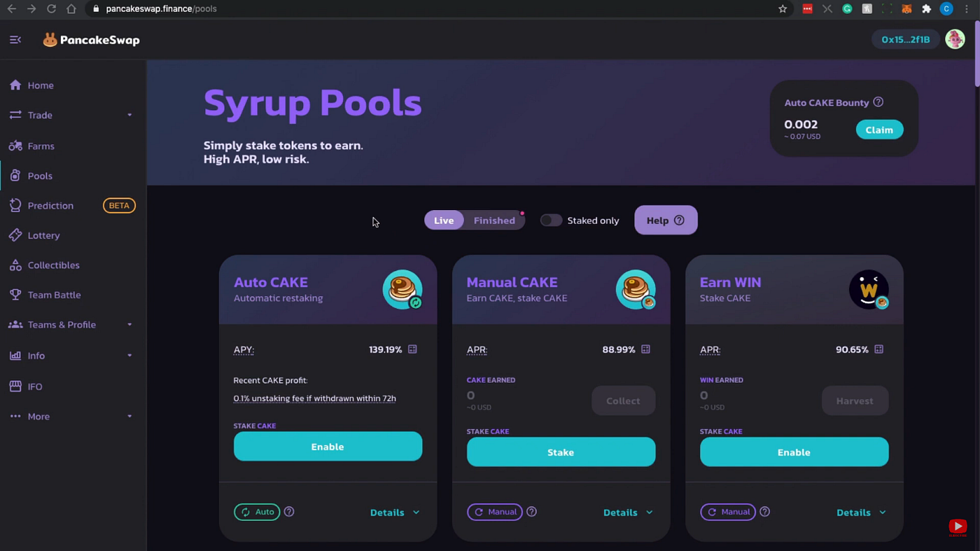Open the profile avatar in header
This screenshot has height=551, width=980.
click(x=955, y=39)
